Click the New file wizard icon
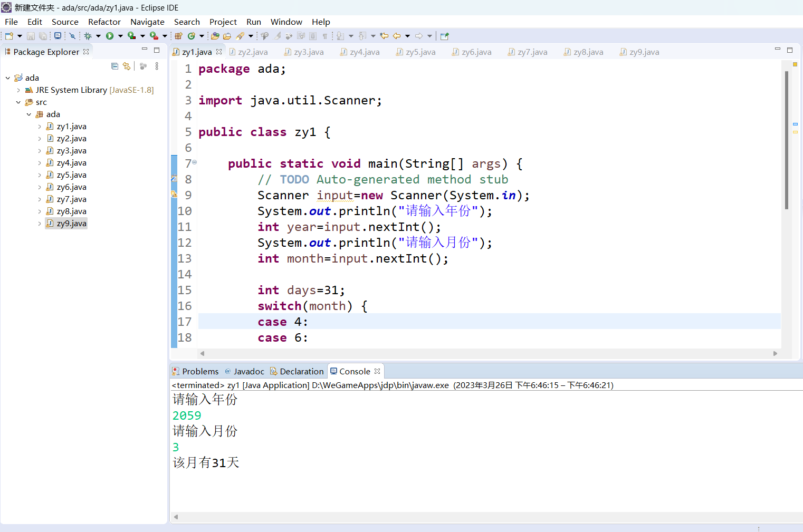The height and width of the screenshot is (532, 803). [9, 36]
